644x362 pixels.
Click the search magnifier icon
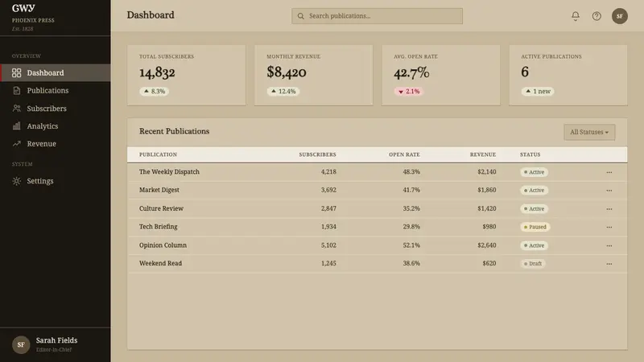(x=300, y=16)
